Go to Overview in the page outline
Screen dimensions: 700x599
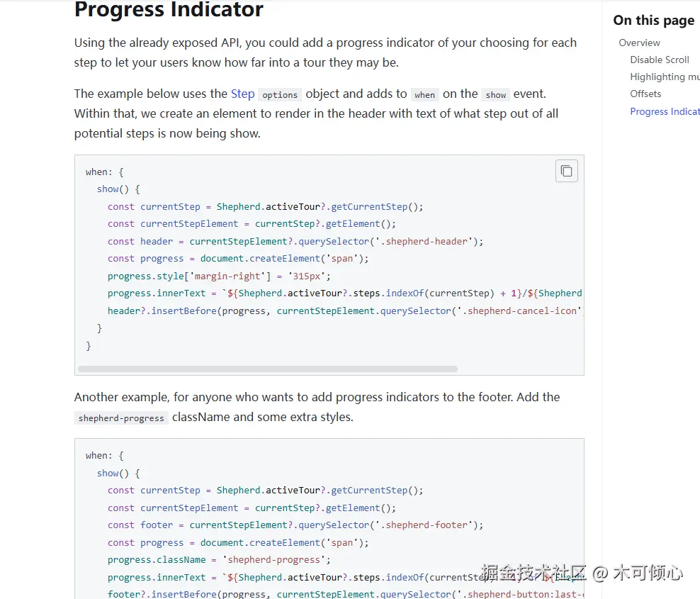click(x=639, y=43)
